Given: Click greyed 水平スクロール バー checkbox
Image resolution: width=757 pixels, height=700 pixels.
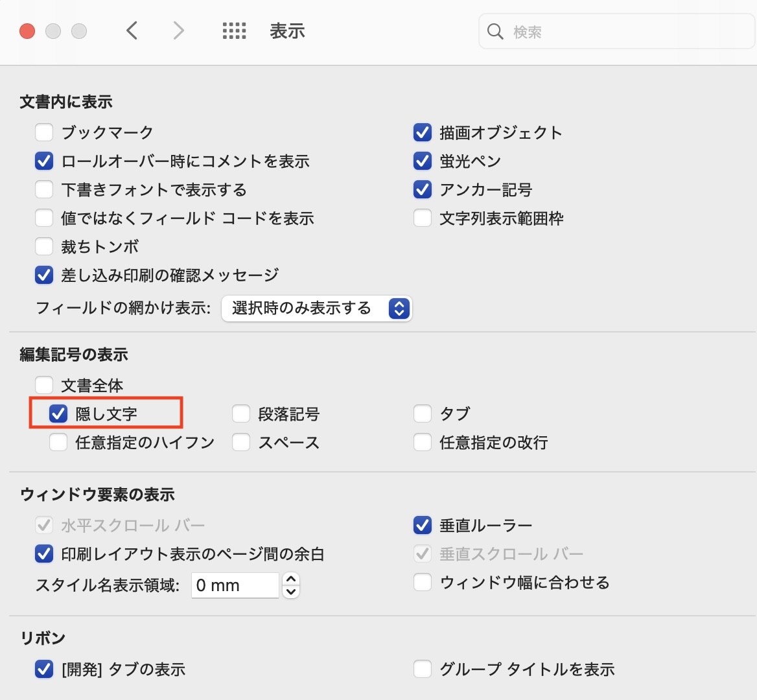Looking at the screenshot, I should click(x=44, y=525).
